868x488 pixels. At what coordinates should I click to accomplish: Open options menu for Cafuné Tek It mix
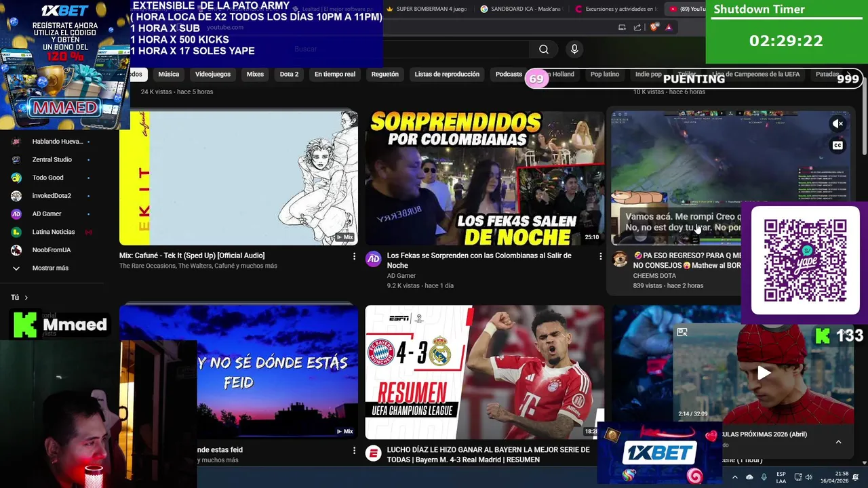(x=354, y=256)
